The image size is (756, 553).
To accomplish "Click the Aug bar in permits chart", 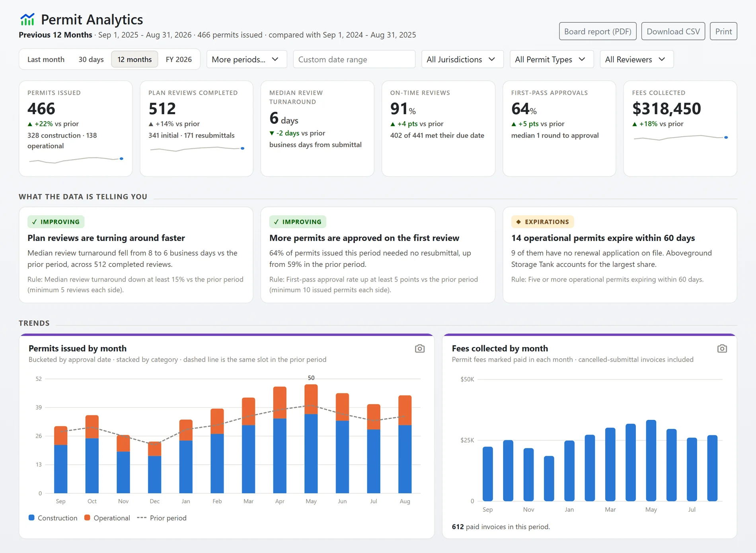I will (x=405, y=444).
